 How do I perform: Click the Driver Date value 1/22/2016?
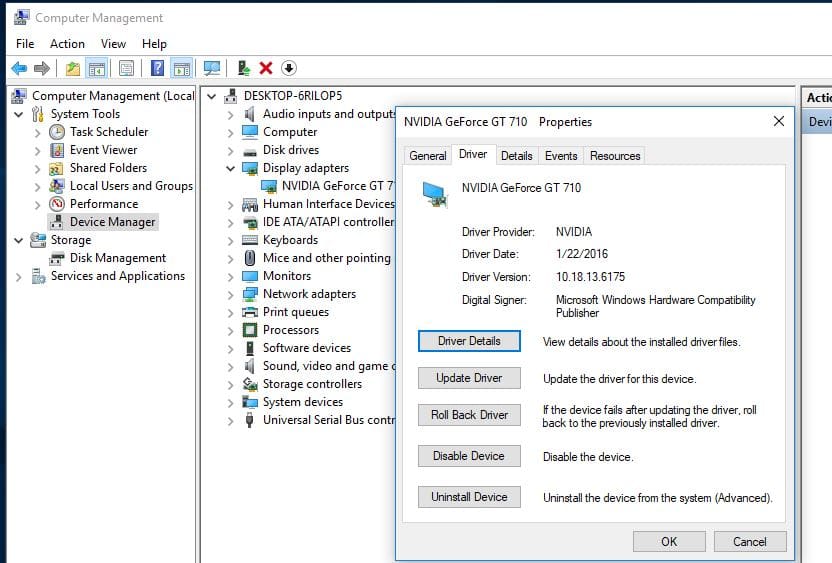tap(582, 254)
